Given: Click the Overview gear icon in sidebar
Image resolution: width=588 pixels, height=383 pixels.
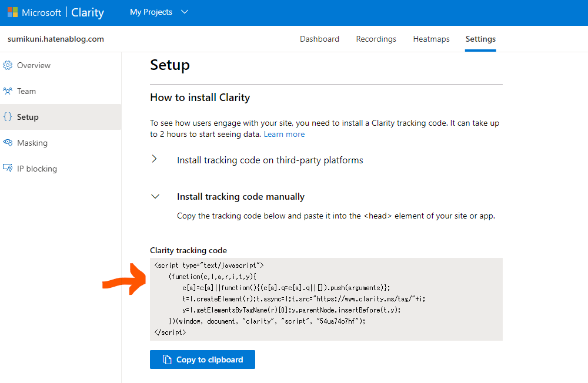Looking at the screenshot, I should 8,65.
